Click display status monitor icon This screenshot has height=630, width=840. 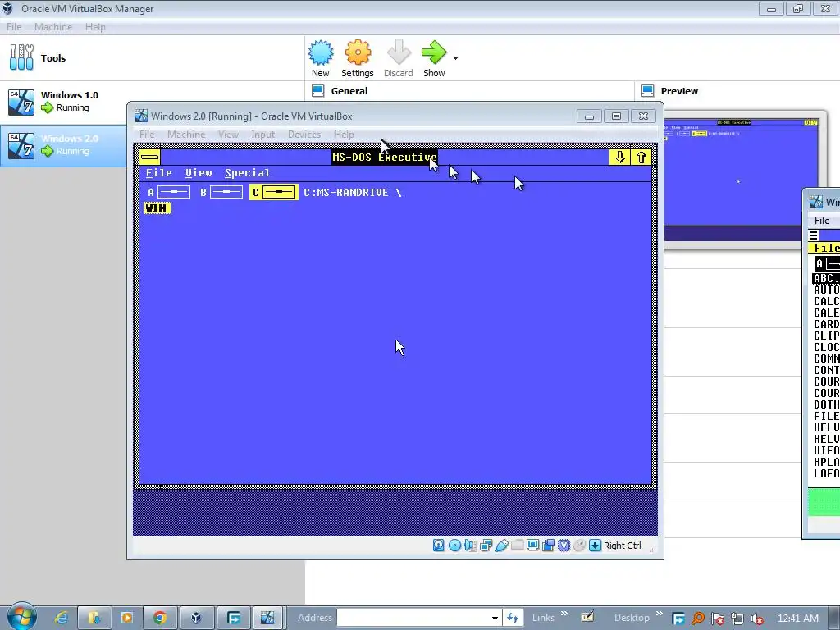532,546
